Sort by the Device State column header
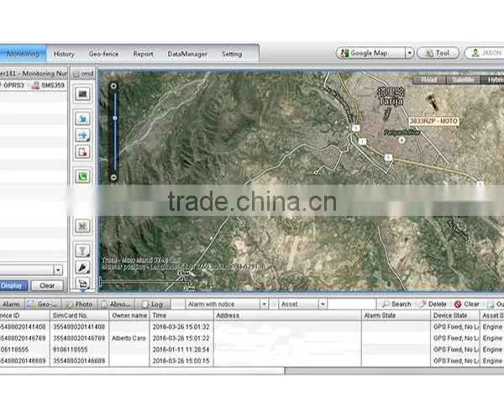The width and height of the screenshot is (504, 420). pos(454,316)
